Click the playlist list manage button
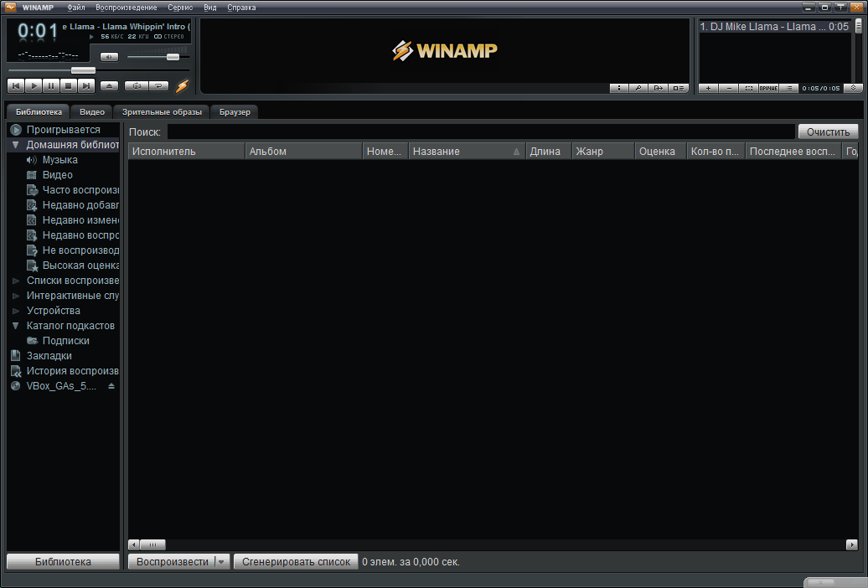This screenshot has width=868, height=588. click(x=788, y=88)
